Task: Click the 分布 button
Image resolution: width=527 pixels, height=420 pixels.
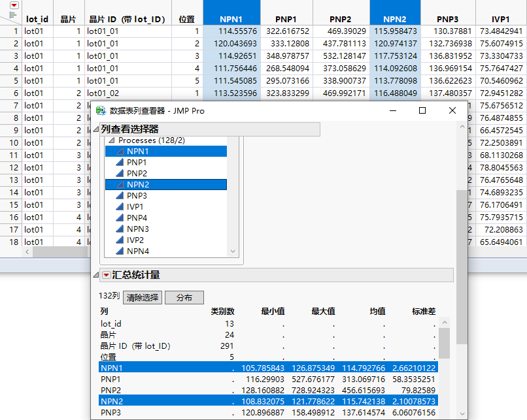Action: (x=184, y=297)
